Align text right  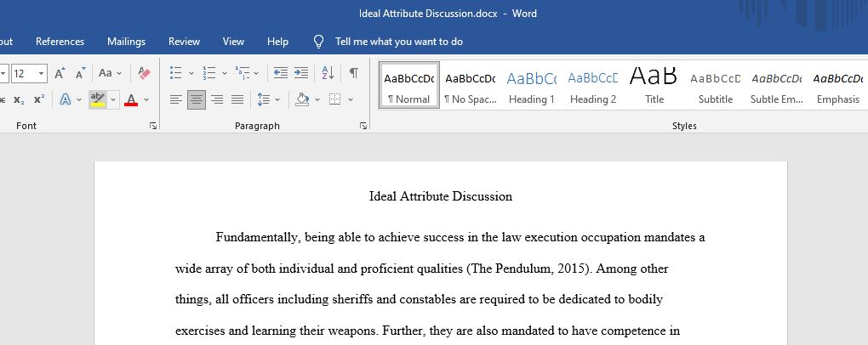coord(217,99)
